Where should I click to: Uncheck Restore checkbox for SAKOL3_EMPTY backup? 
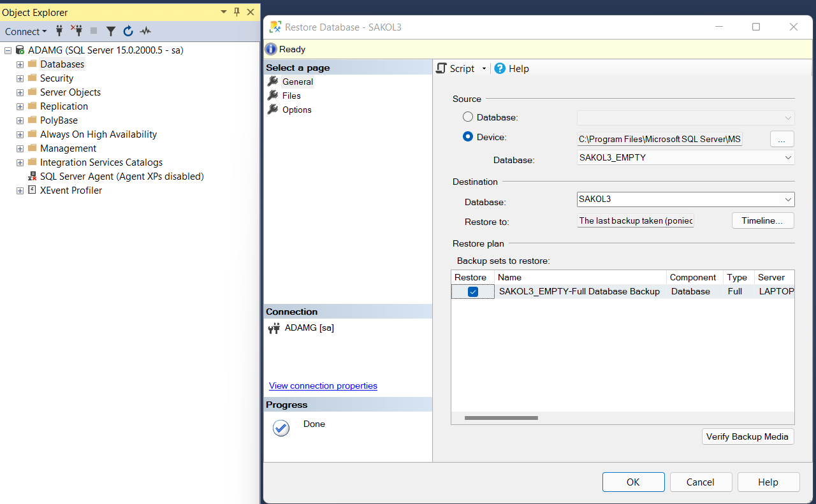click(x=473, y=292)
